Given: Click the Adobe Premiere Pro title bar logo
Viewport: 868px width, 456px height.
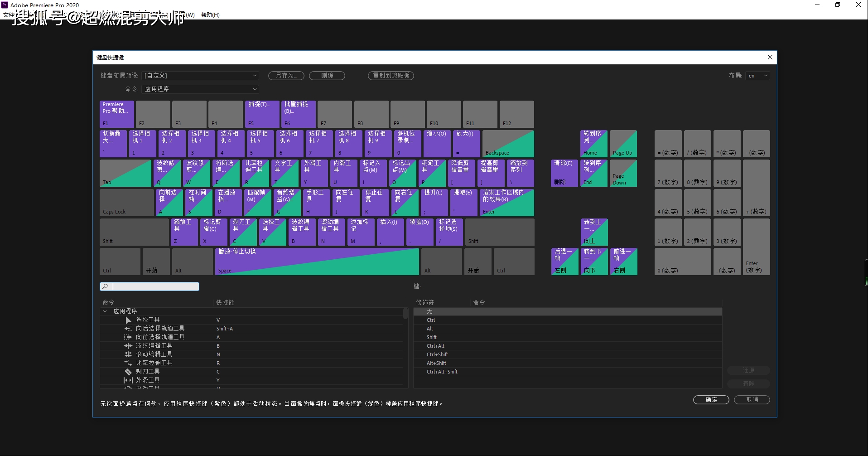Looking at the screenshot, I should point(5,5).
